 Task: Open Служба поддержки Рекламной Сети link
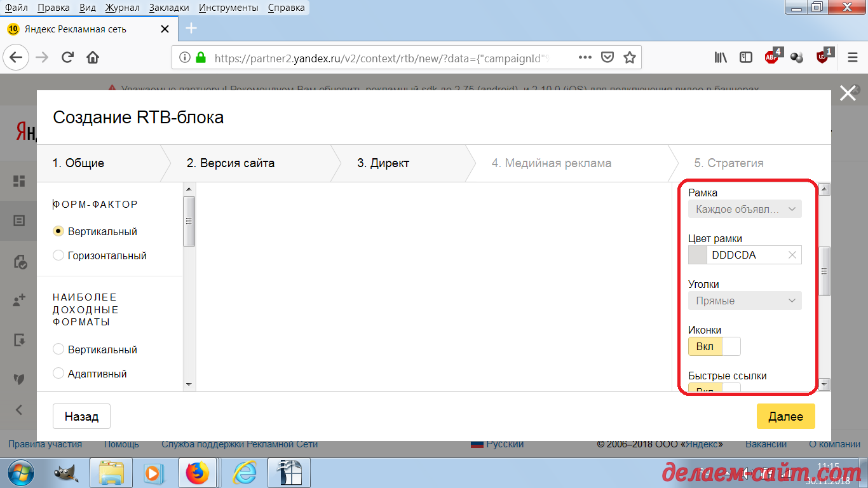(240, 444)
